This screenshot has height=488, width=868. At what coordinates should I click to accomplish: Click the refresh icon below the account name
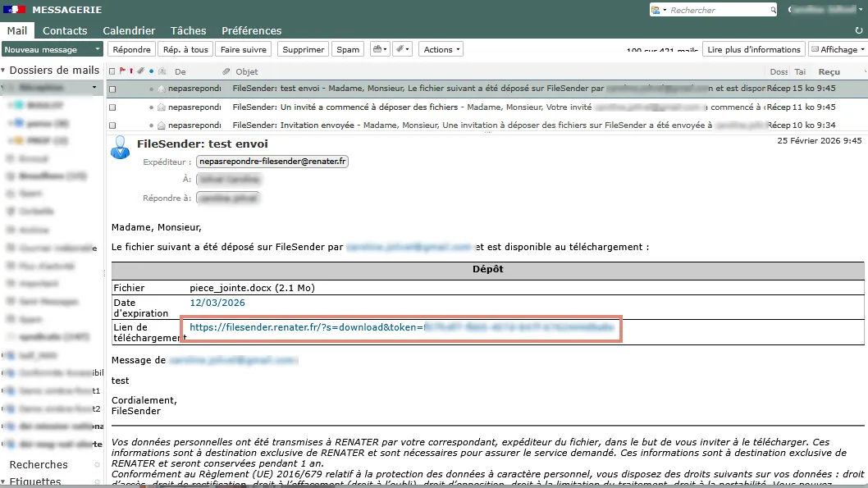click(x=859, y=30)
